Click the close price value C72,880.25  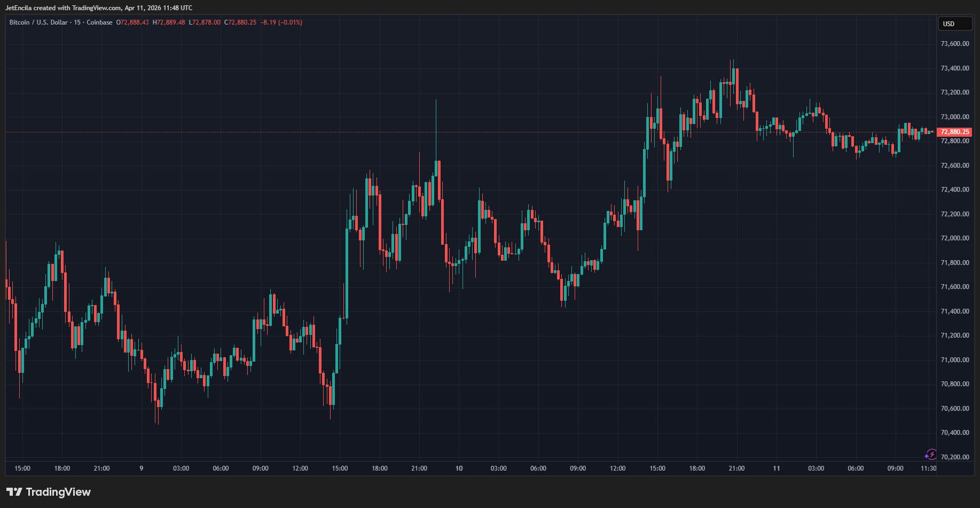click(240, 22)
